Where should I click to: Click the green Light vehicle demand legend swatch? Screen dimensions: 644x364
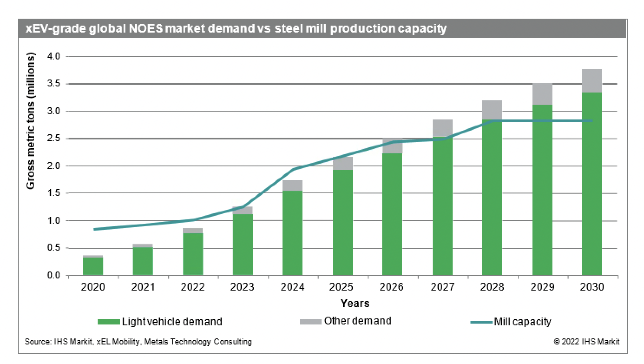pos(108,322)
